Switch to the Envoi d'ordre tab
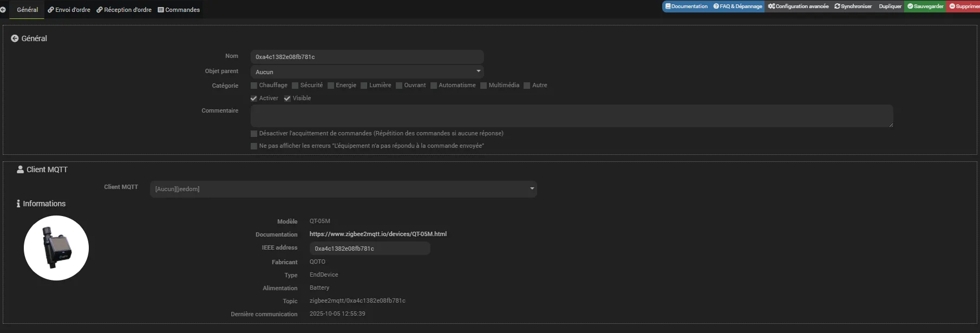 [69, 10]
